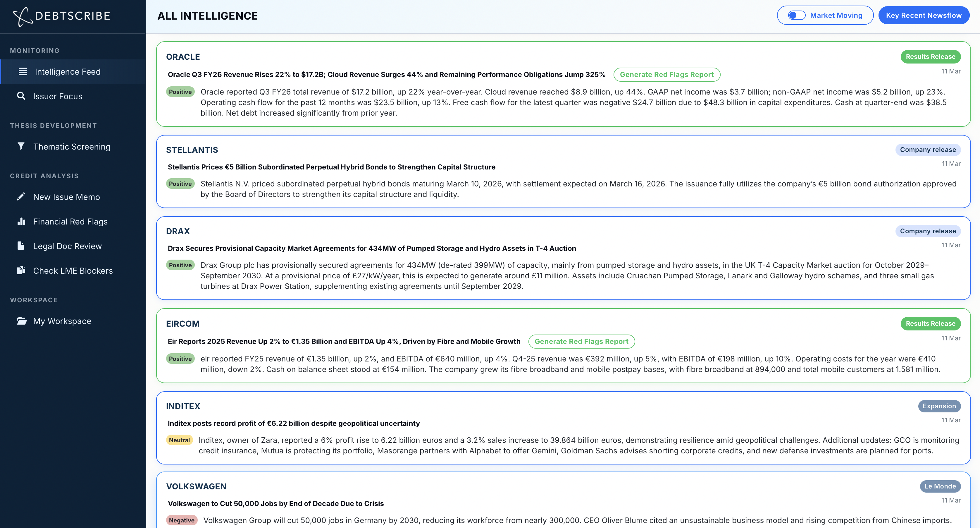Click Oracle's Positive sentiment badge
The height and width of the screenshot is (528, 980).
coord(180,92)
